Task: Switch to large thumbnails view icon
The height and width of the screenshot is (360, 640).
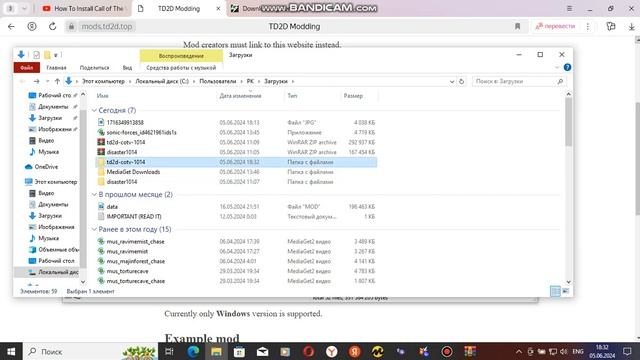Action: (566, 291)
